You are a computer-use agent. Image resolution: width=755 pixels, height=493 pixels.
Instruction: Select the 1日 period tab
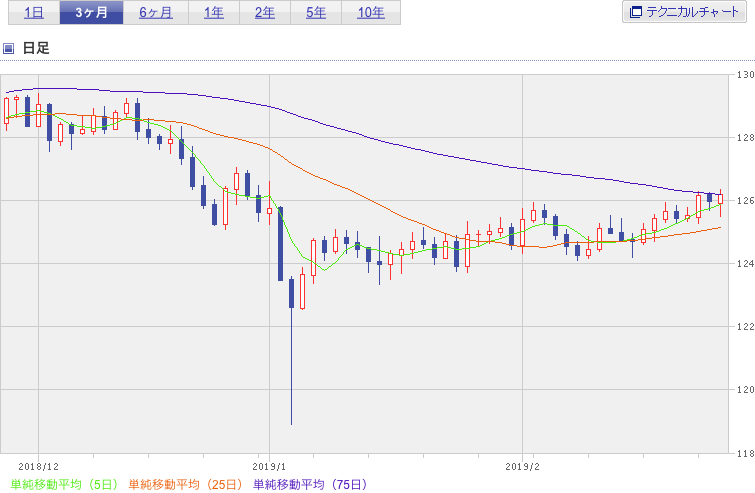click(34, 13)
